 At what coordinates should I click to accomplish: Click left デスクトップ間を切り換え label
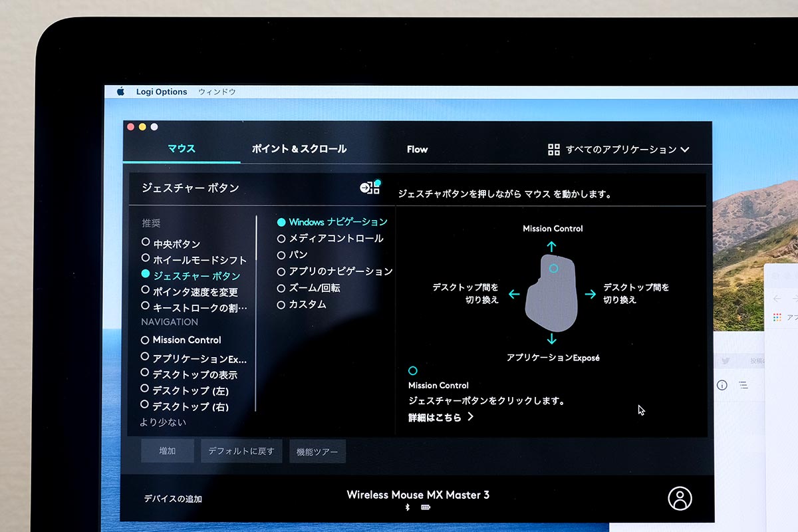coord(465,294)
